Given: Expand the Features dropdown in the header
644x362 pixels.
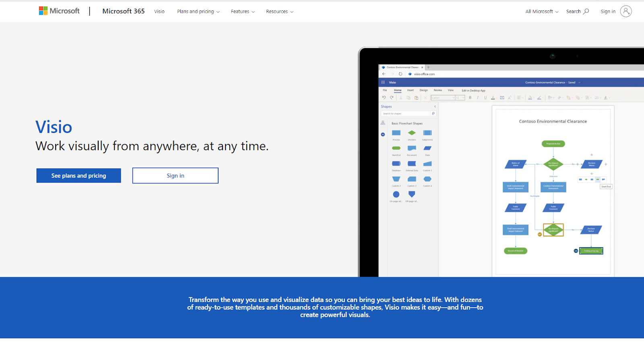Looking at the screenshot, I should 243,12.
